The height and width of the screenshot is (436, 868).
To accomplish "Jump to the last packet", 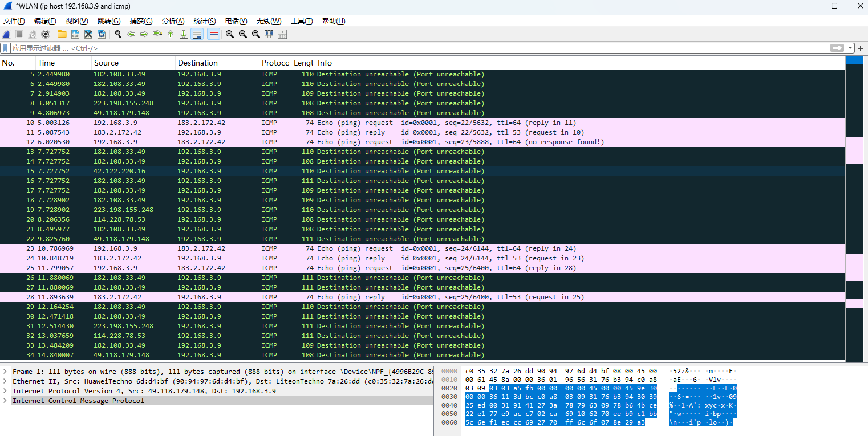I will click(184, 34).
